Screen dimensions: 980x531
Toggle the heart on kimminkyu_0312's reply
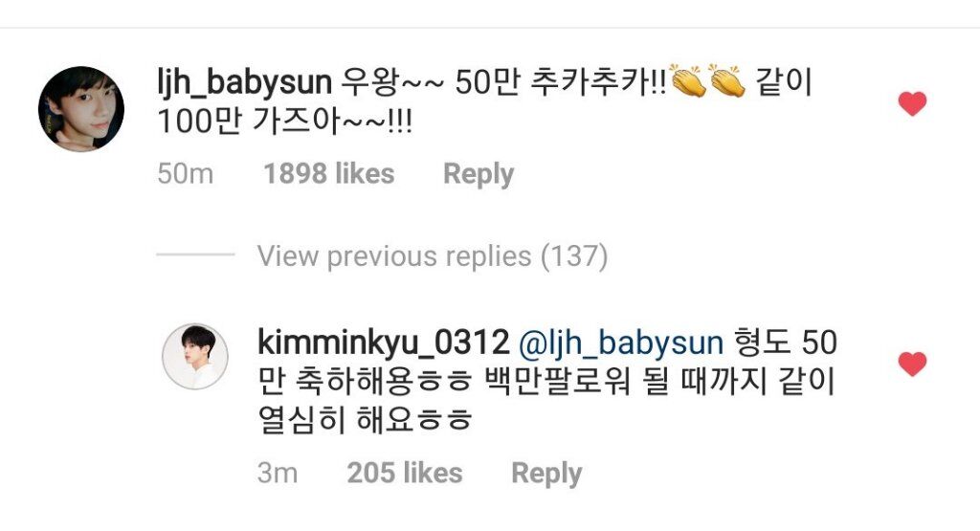(912, 365)
